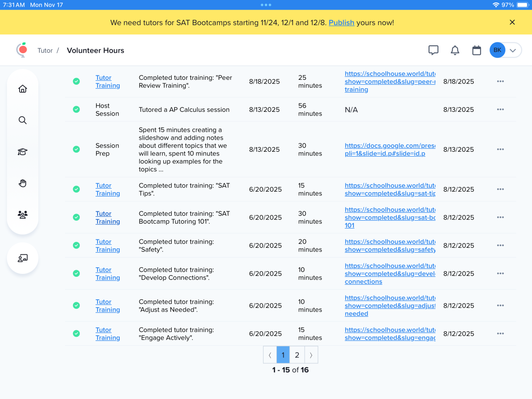Open Tutor Training link for Peer Review row
The height and width of the screenshot is (399, 532).
[x=108, y=81]
